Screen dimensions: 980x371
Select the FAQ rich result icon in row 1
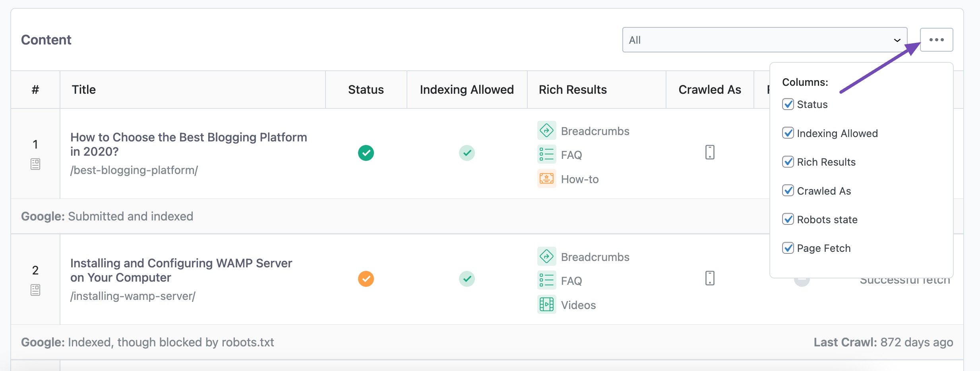pos(547,154)
